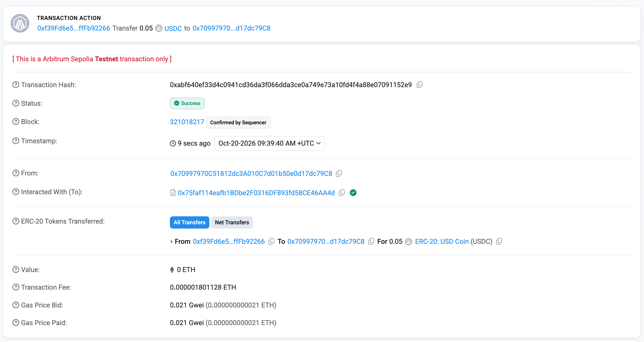Click the '9 secs ago' timestamp text

pos(194,143)
